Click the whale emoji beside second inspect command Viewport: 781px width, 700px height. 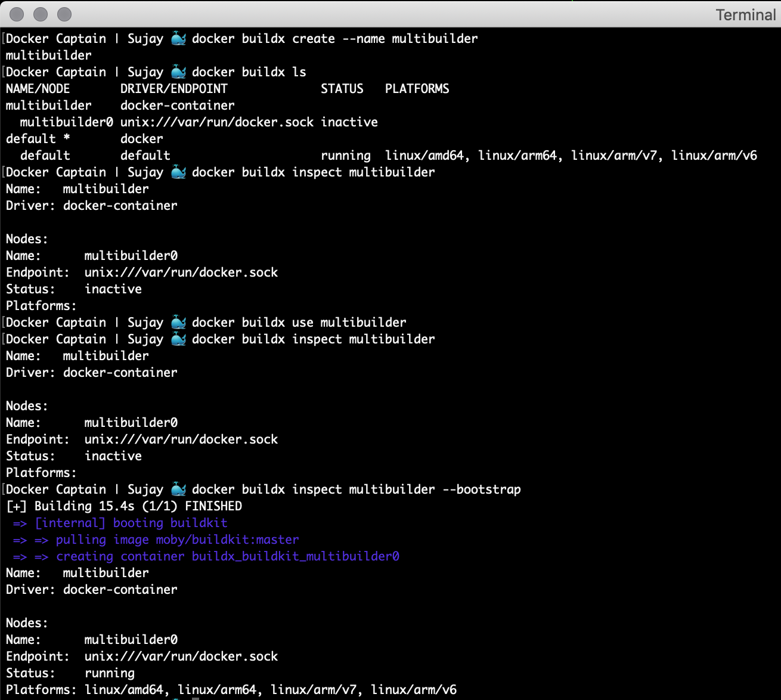tap(178, 338)
